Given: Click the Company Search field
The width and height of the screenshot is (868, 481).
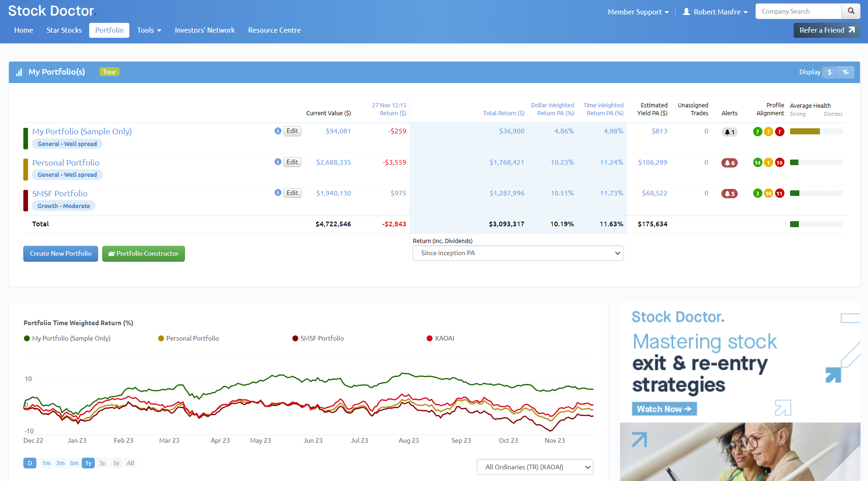Looking at the screenshot, I should [x=798, y=11].
